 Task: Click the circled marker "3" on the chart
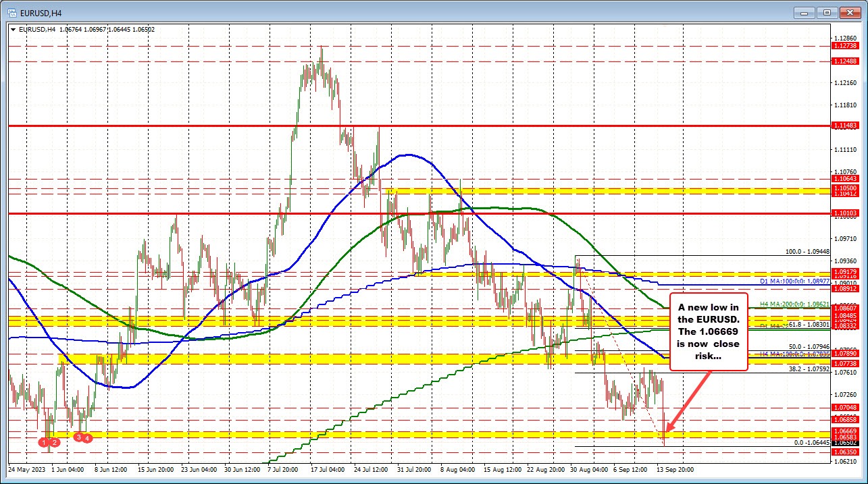coord(79,437)
